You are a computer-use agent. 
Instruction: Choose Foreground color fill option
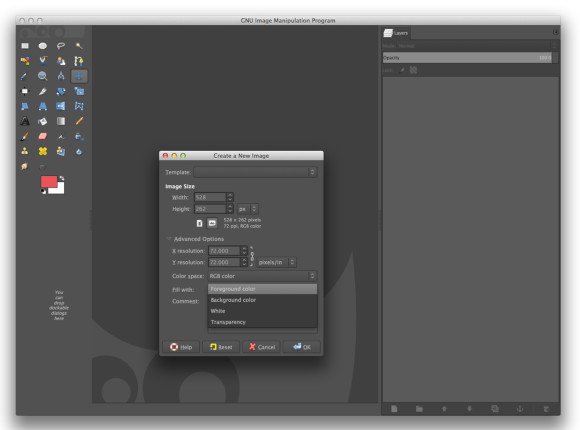[x=262, y=289]
